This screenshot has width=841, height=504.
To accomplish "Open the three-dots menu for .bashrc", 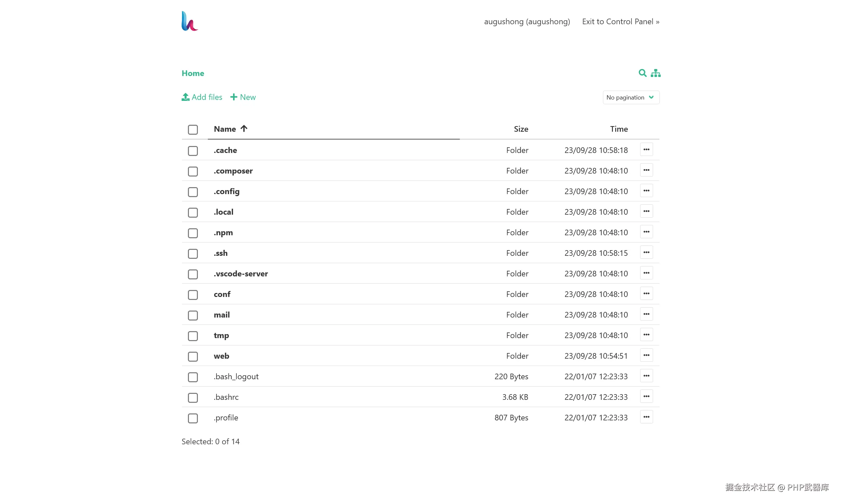I will click(x=646, y=396).
